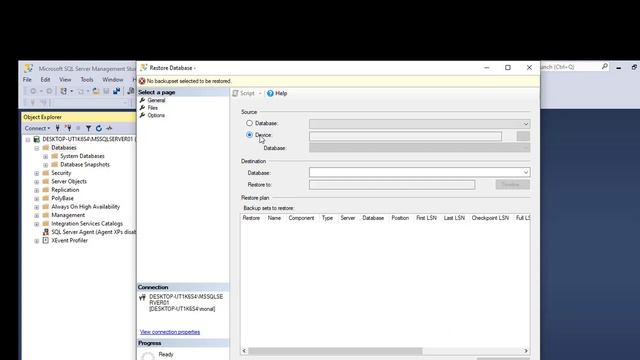640x360 pixels.
Task: Open the Connect dropdown in Object Explorer
Action: tap(37, 128)
